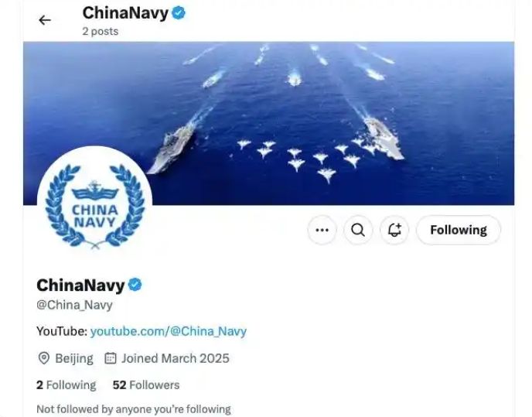Click the ChinaNavy title in the header

[x=125, y=13]
